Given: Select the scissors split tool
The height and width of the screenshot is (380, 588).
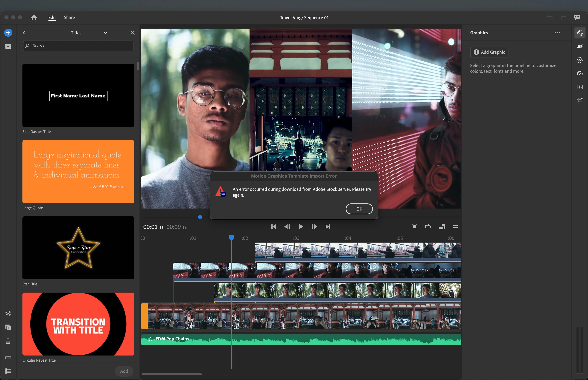Looking at the screenshot, I should tap(8, 314).
